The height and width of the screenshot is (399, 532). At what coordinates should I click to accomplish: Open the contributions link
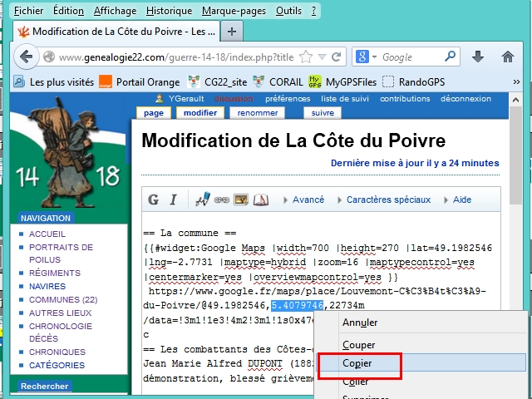[x=405, y=99]
